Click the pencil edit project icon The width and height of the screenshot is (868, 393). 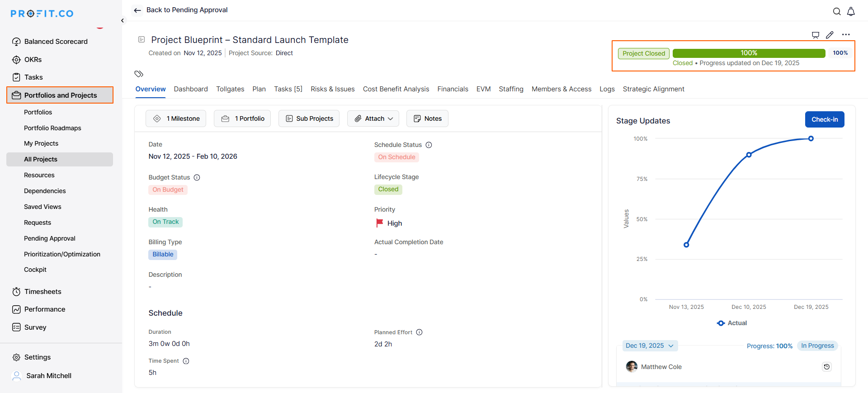coord(830,35)
